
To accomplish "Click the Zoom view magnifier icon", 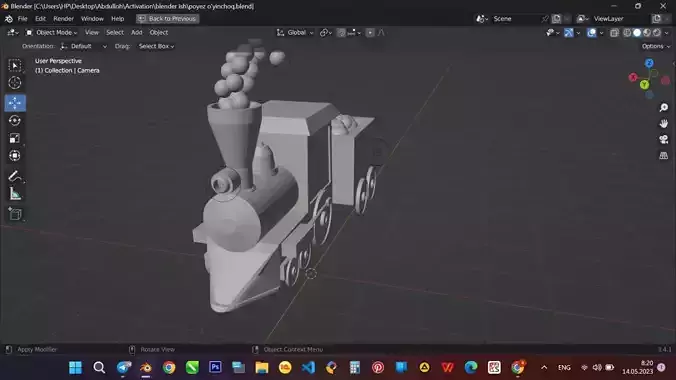I will [x=663, y=107].
